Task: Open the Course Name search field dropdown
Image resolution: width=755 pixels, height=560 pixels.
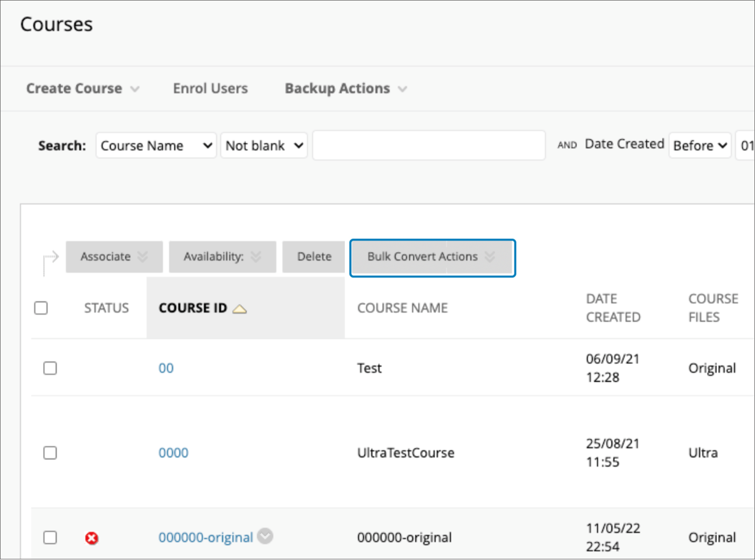Action: click(156, 145)
